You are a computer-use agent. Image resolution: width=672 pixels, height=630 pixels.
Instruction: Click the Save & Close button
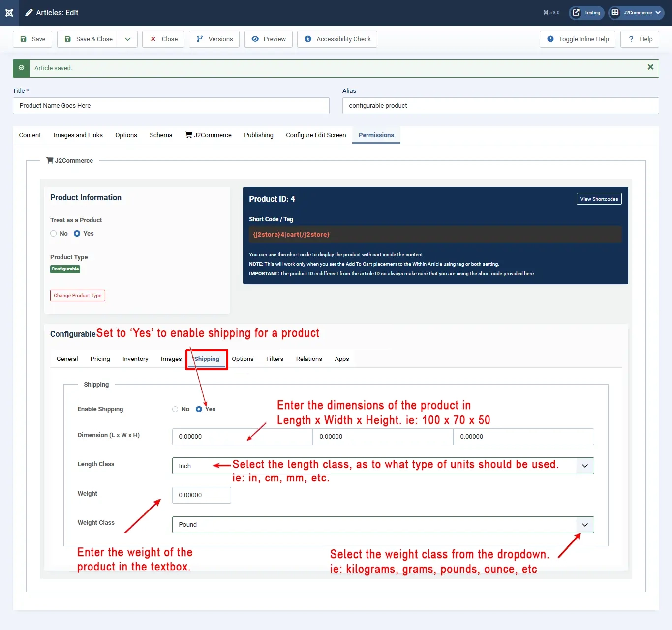(88, 39)
